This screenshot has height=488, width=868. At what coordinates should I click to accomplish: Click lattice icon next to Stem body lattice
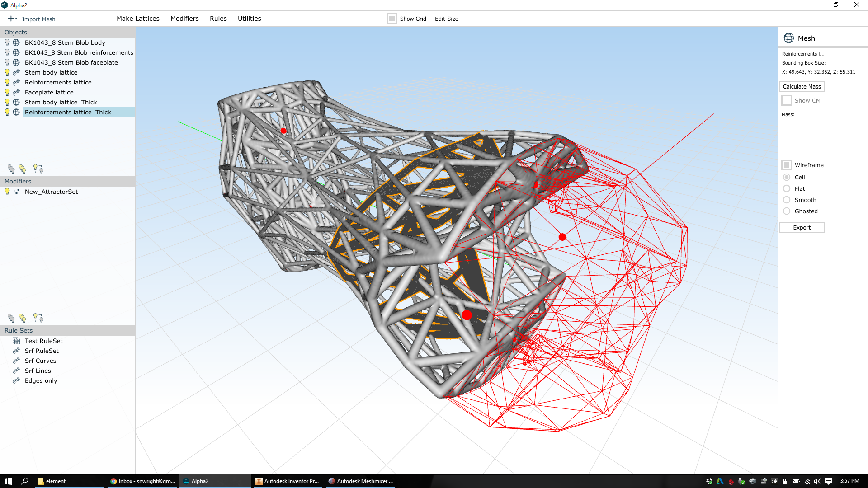point(16,72)
